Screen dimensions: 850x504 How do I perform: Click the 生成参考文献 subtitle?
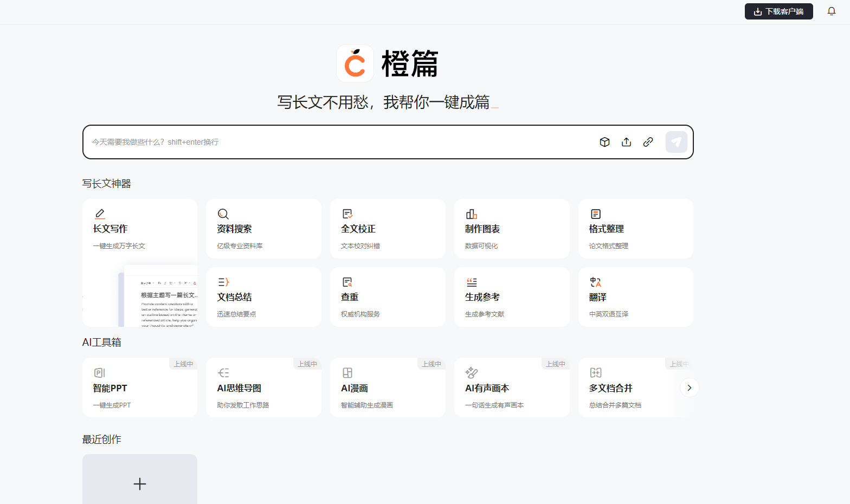(x=485, y=314)
